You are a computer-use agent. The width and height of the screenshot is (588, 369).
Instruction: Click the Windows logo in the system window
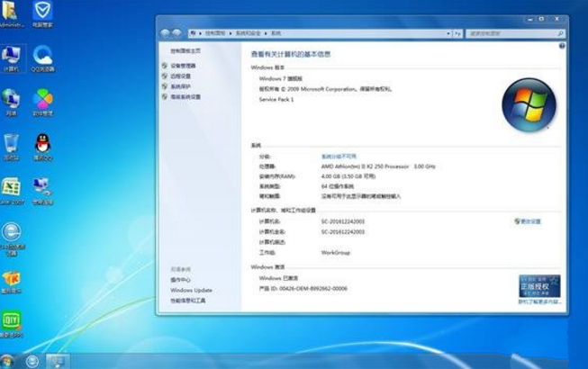click(x=529, y=104)
